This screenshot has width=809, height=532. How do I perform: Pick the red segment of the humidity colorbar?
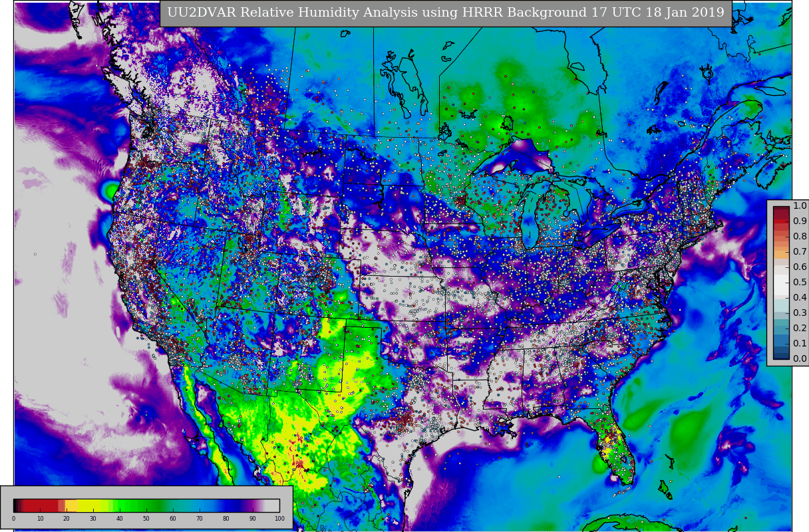[41, 505]
